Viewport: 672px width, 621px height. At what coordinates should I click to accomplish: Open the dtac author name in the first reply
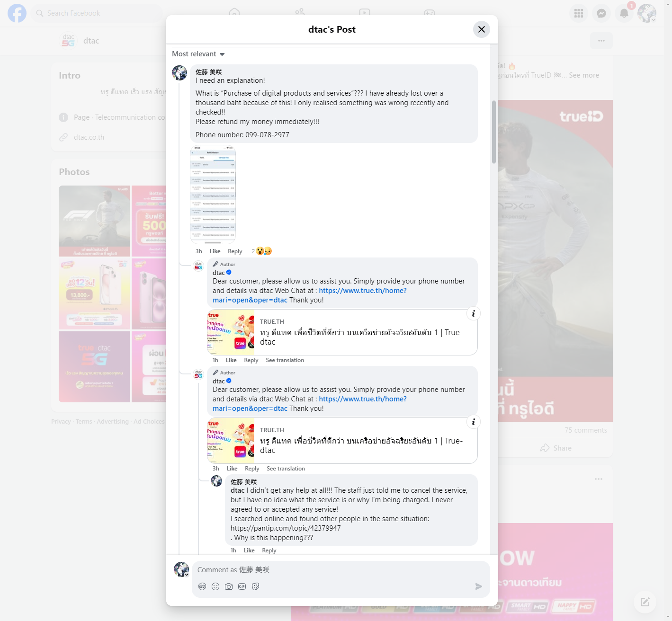click(x=219, y=273)
